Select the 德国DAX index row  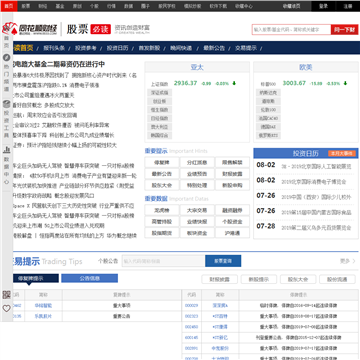point(268,127)
